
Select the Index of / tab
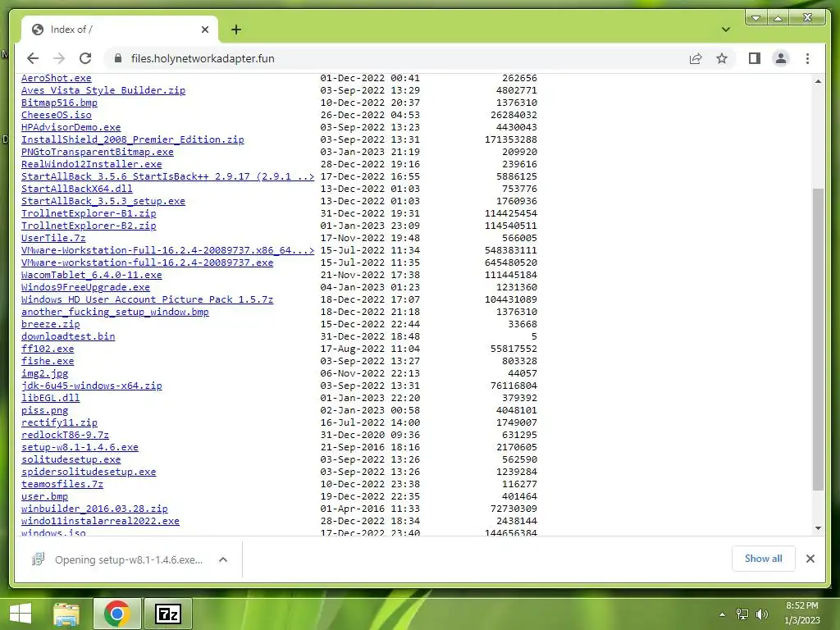coord(119,30)
